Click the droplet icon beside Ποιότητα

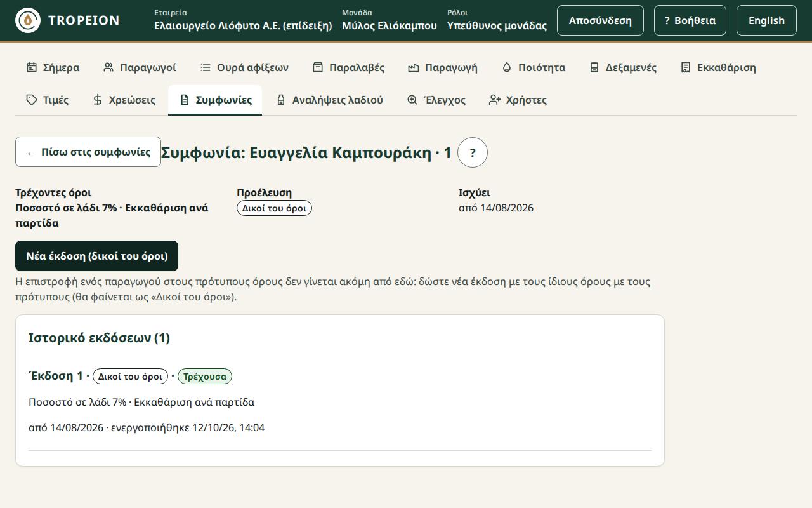pyautogui.click(x=507, y=67)
